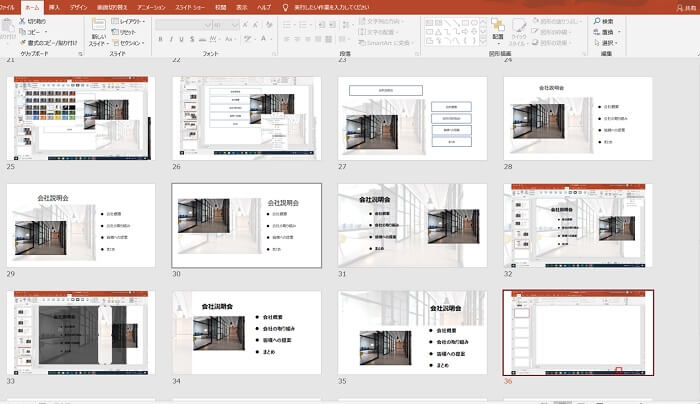The image size is (700, 404).
Task: Expand the セクション (Section) dropdown
Action: point(129,43)
